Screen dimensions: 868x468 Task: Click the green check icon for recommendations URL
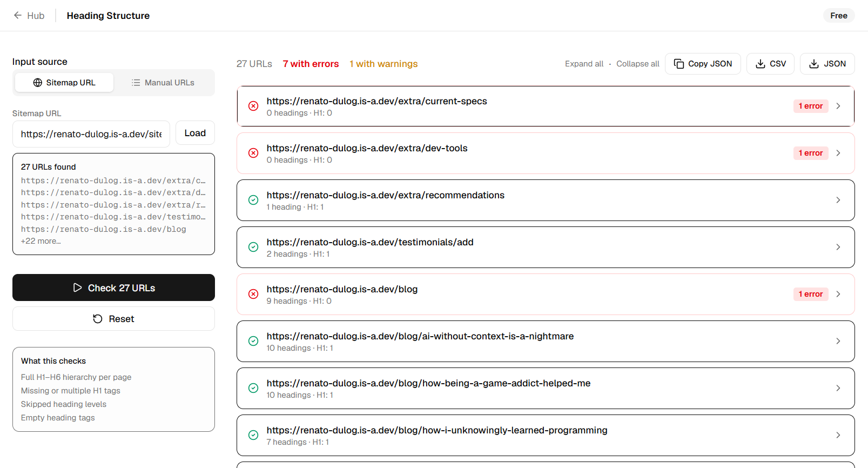tap(253, 200)
